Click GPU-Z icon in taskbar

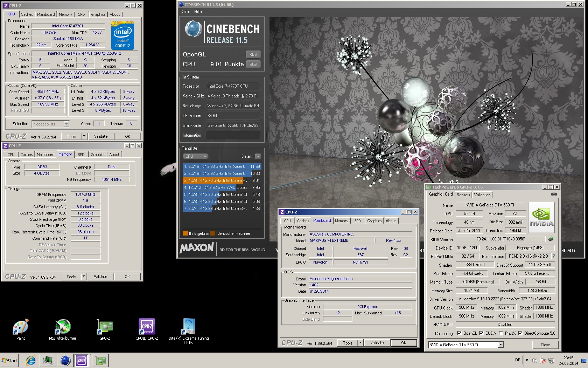pos(100,360)
